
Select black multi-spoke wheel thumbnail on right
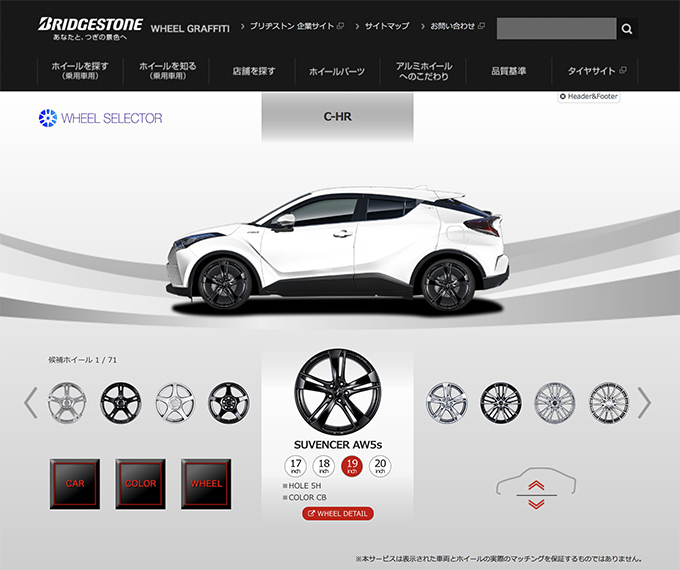point(500,403)
